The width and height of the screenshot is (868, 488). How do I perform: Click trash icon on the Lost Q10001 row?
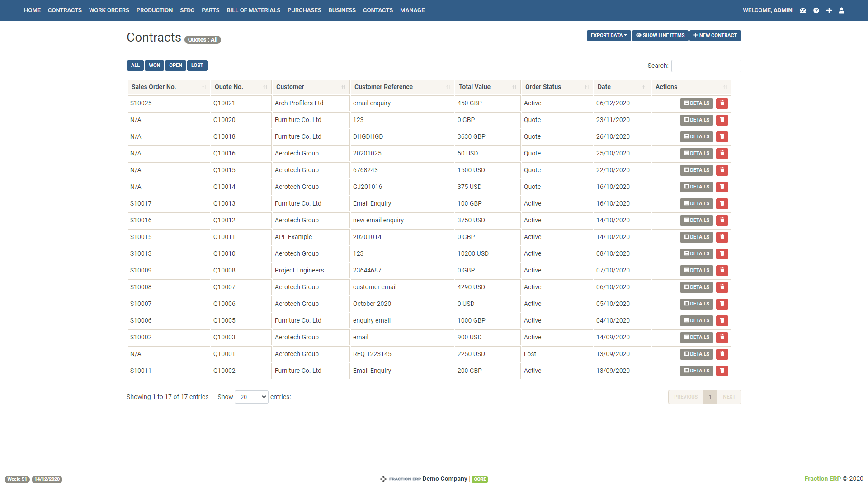click(x=722, y=354)
